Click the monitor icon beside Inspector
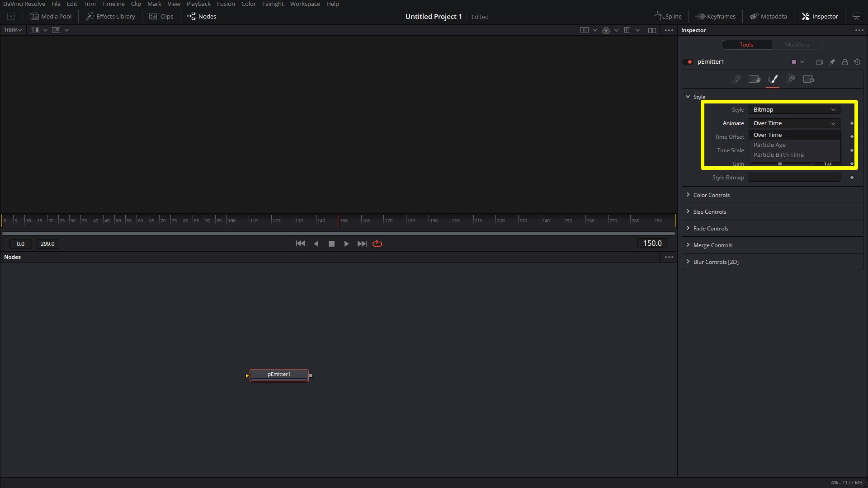The height and width of the screenshot is (488, 868). pyautogui.click(x=856, y=16)
